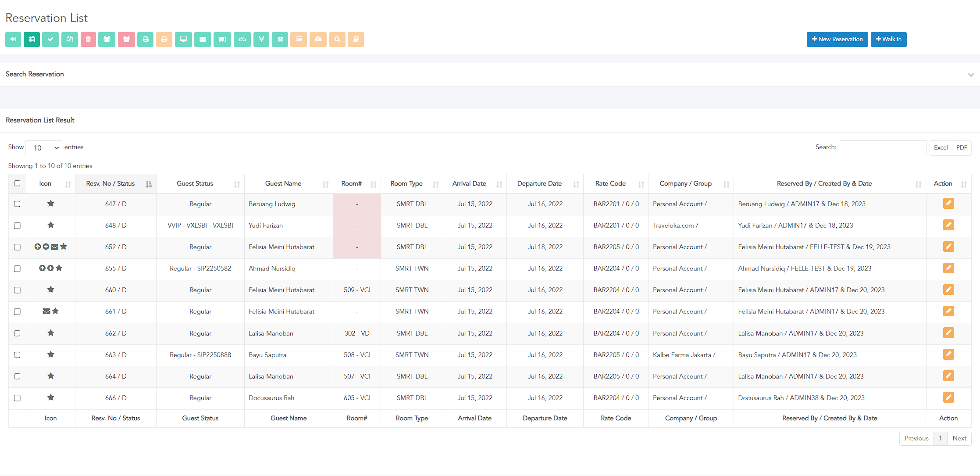Sort by Resv. No / Status column

pyautogui.click(x=116, y=184)
